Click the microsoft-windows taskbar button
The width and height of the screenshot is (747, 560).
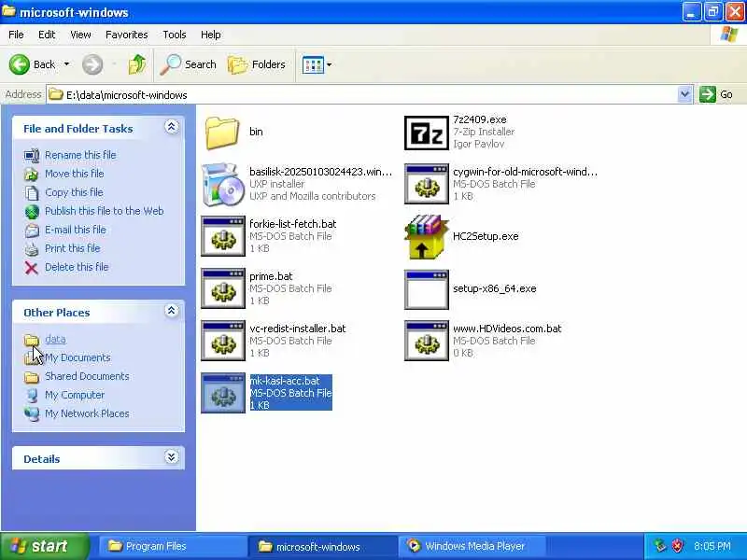322,547
